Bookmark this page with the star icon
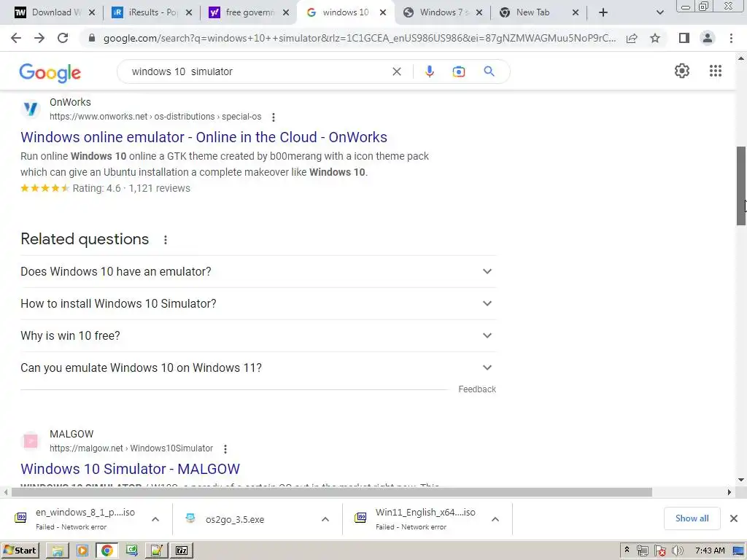747x560 pixels. pyautogui.click(x=655, y=38)
